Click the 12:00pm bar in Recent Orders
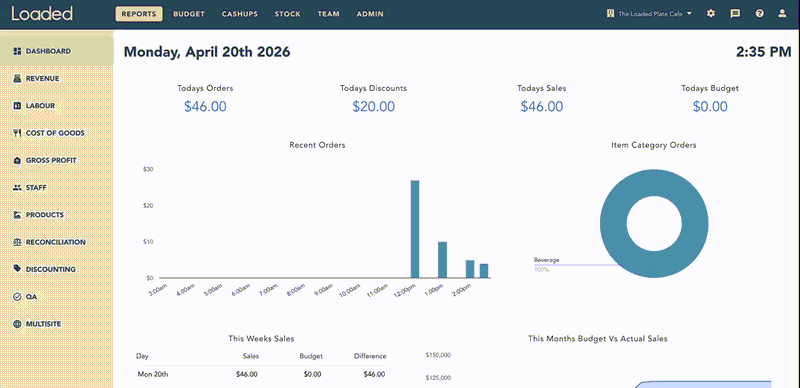Screen dimensions: 800x388 [415, 229]
